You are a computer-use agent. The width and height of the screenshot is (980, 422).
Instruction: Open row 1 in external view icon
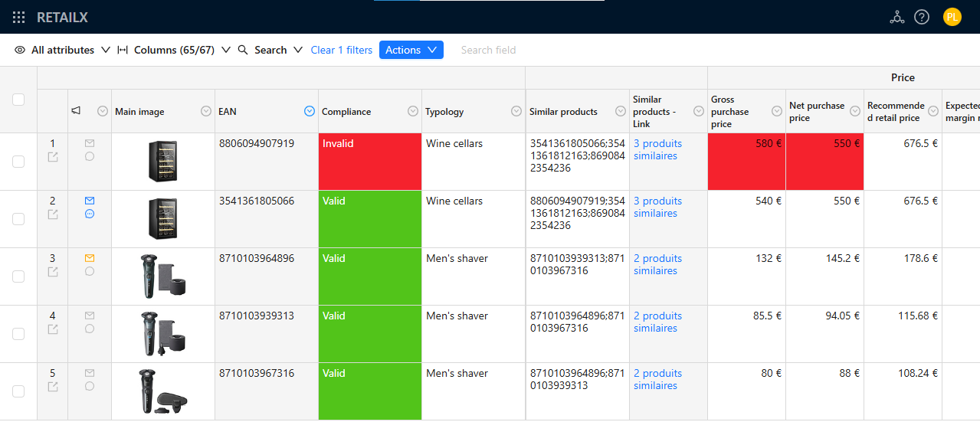coord(53,157)
